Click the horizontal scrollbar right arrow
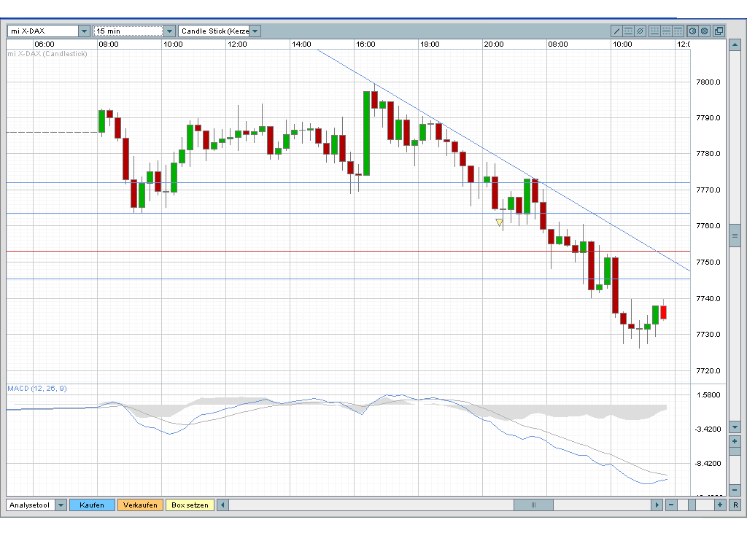The height and width of the screenshot is (560, 747). coord(657,505)
